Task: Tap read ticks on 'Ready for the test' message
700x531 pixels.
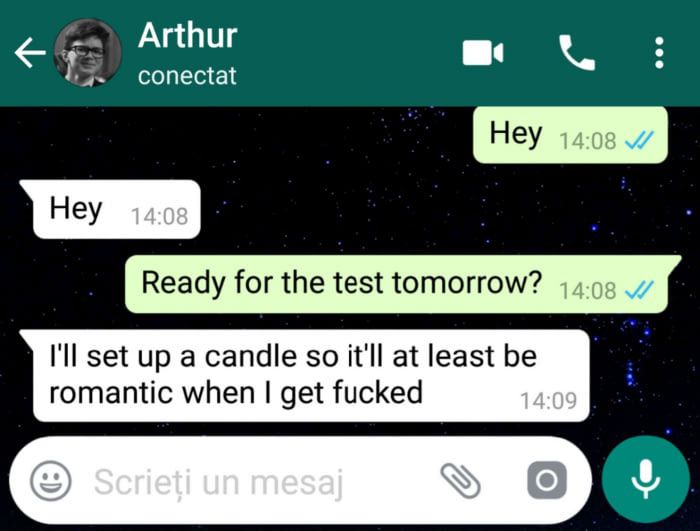Action: (639, 291)
